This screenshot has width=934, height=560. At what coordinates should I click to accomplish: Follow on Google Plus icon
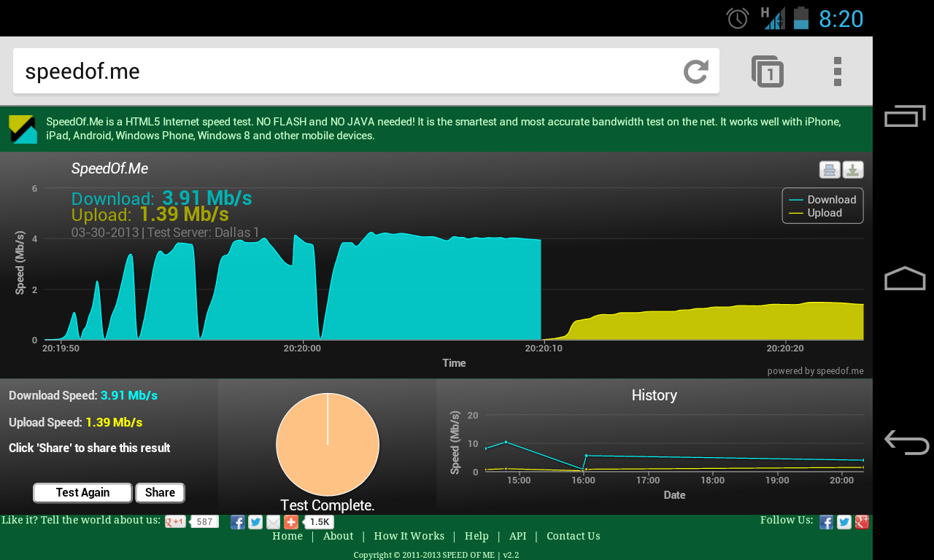tap(862, 522)
